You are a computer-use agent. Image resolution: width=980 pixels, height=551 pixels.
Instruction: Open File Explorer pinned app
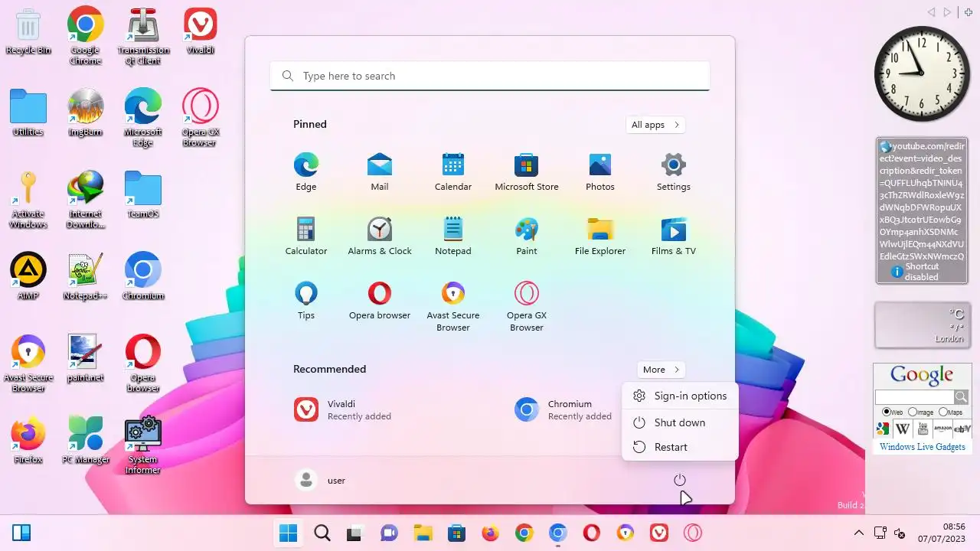pos(599,236)
